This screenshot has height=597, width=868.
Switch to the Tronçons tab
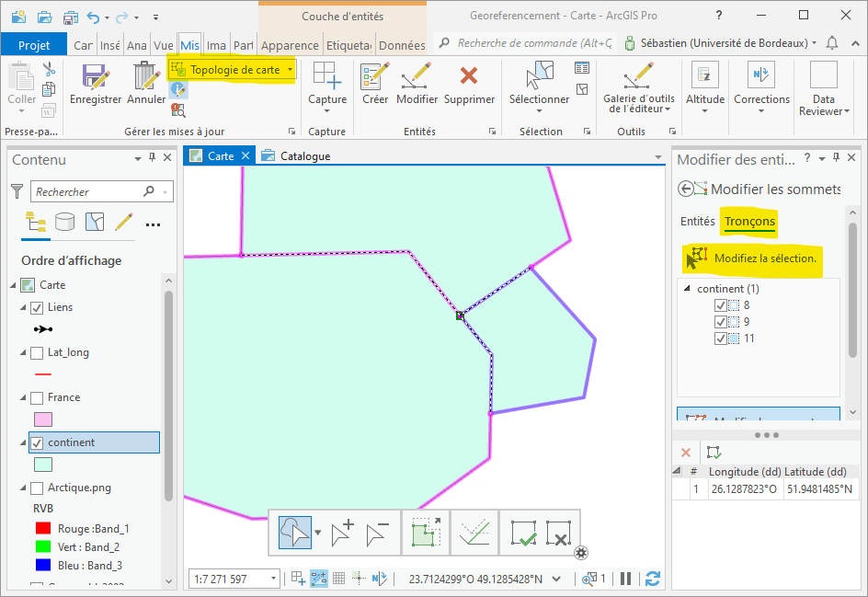(x=748, y=221)
